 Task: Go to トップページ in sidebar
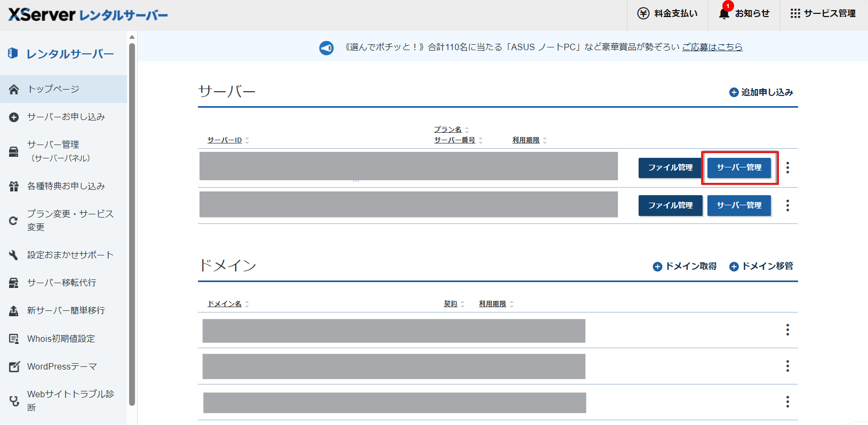pos(63,89)
